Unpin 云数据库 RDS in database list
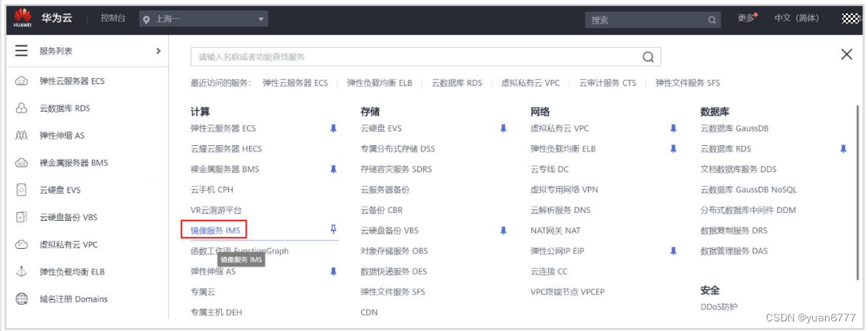Screen dimensions: 868x331 (843, 149)
